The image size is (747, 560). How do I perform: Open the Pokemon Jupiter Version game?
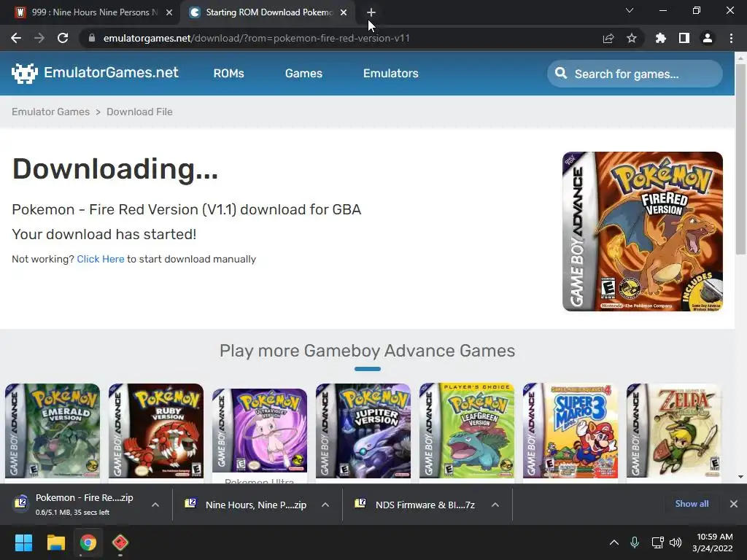(363, 431)
